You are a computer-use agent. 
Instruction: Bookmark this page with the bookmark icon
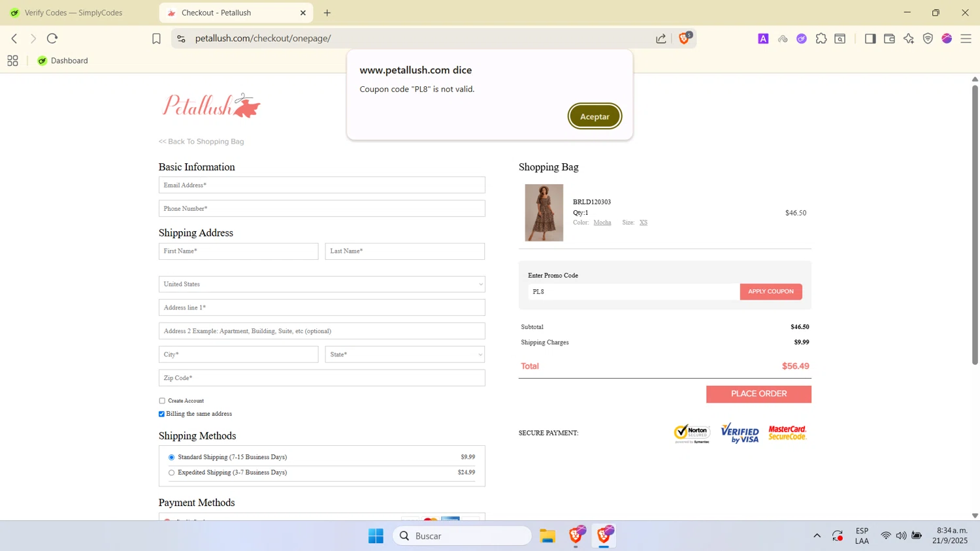click(x=156, y=39)
